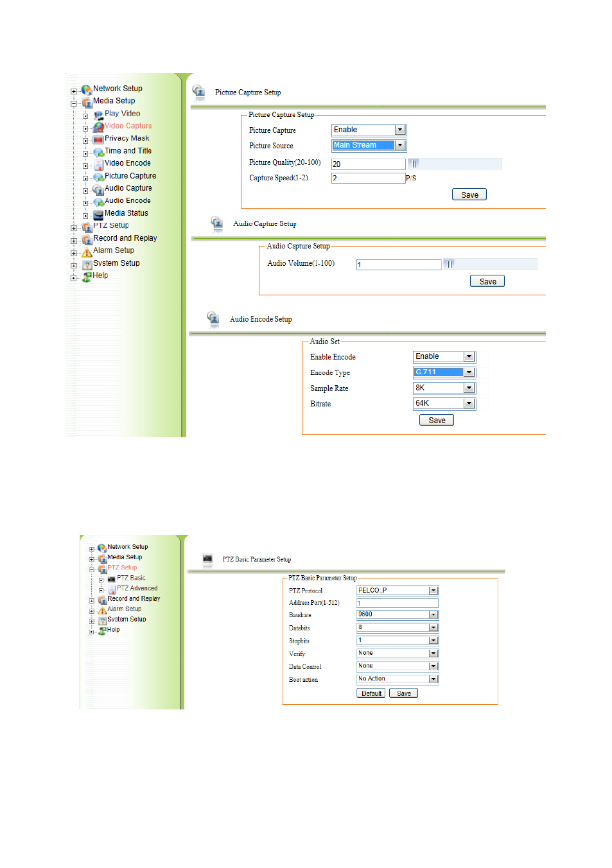The width and height of the screenshot is (612, 868).
Task: Click the Picture Capture tree icon
Action: [98, 177]
